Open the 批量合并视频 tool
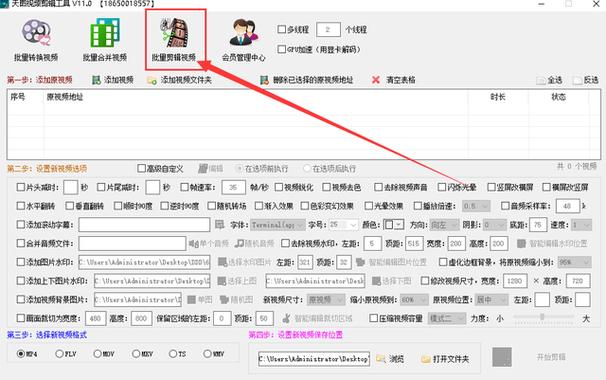Image resolution: width=606 pixels, height=380 pixels. [x=105, y=40]
